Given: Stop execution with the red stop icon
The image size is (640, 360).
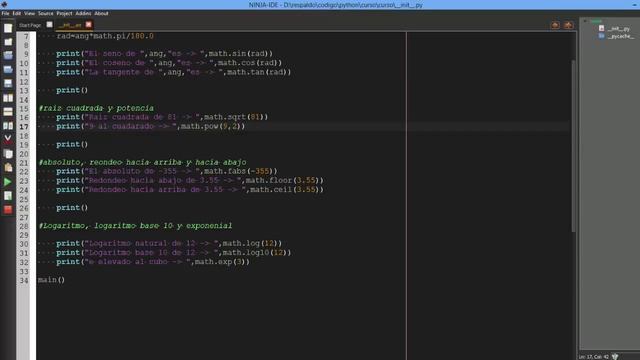Looking at the screenshot, I should tap(8, 210).
